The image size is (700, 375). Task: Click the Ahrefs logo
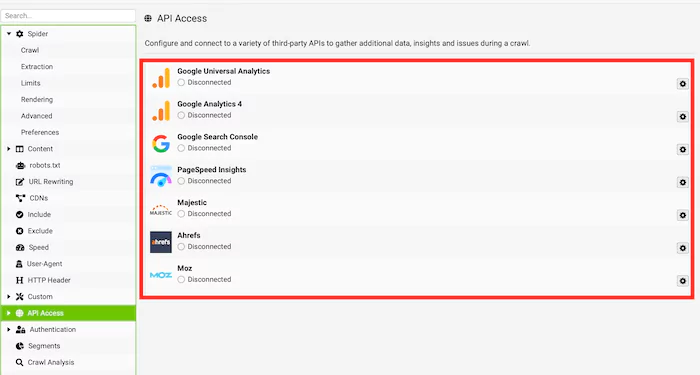coord(161,242)
